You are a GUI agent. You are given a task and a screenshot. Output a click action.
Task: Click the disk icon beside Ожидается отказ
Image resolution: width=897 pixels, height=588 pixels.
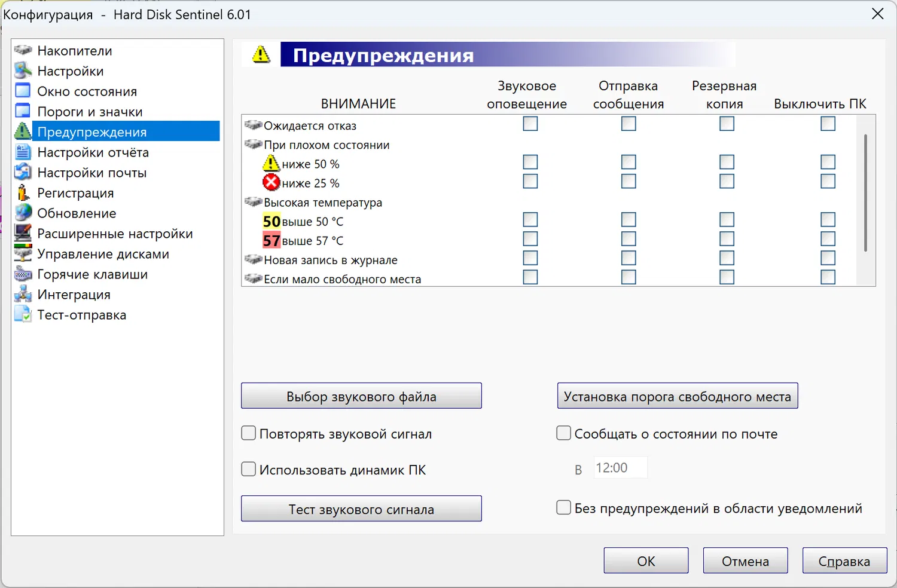coord(254,125)
